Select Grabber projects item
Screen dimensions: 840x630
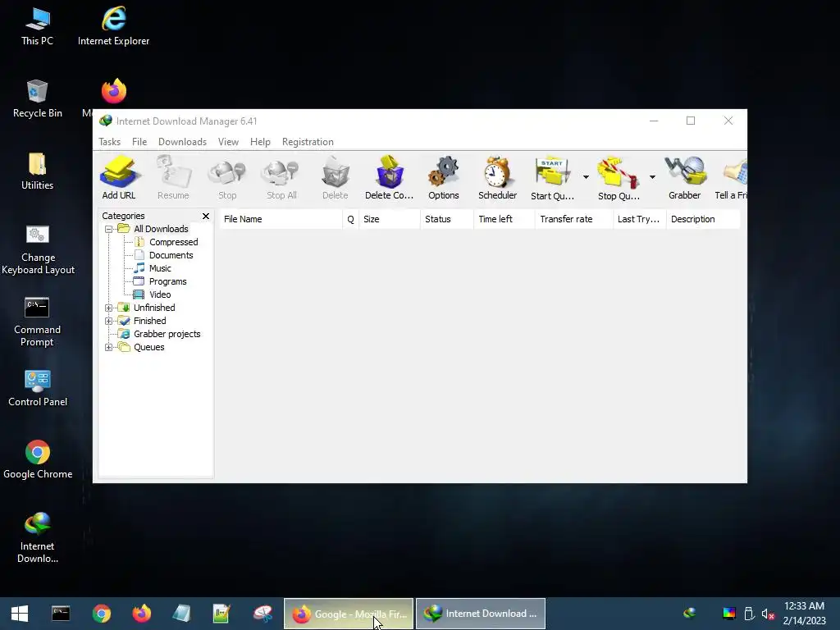167,334
